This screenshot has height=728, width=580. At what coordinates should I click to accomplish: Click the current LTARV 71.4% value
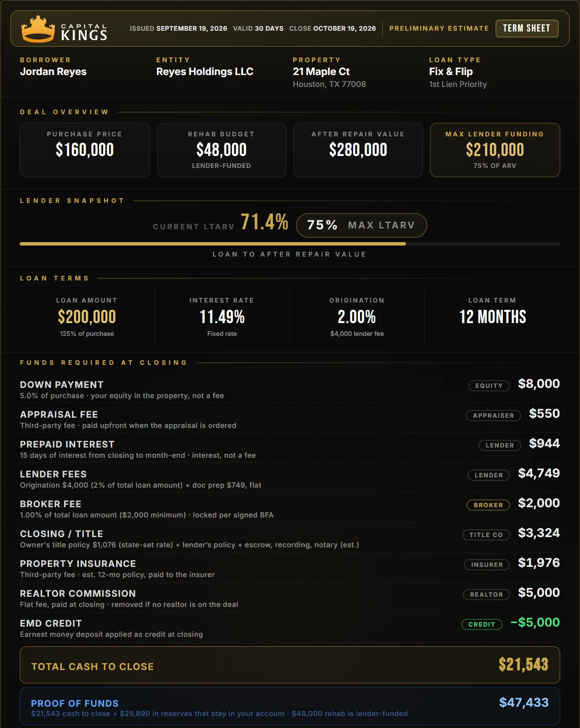pyautogui.click(x=264, y=222)
